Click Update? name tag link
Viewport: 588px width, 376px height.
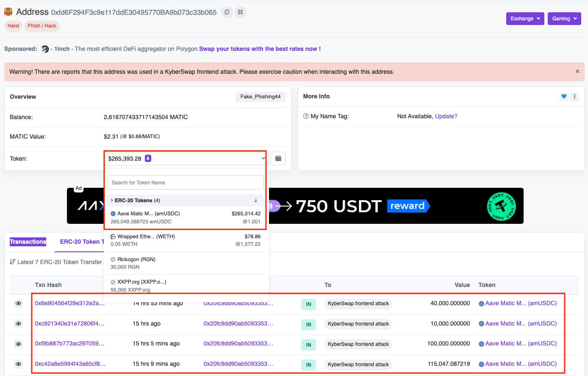pos(446,116)
